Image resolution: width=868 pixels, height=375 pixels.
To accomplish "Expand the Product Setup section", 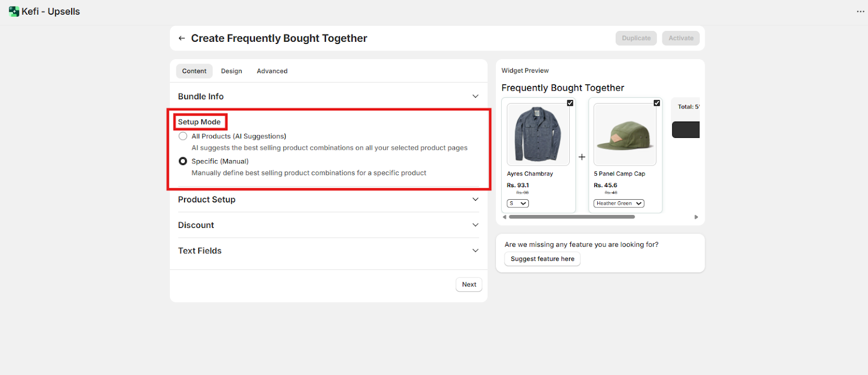I will pos(475,200).
